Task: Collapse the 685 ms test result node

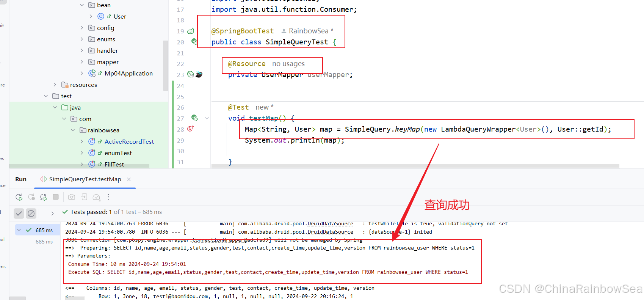Action: tap(19, 230)
